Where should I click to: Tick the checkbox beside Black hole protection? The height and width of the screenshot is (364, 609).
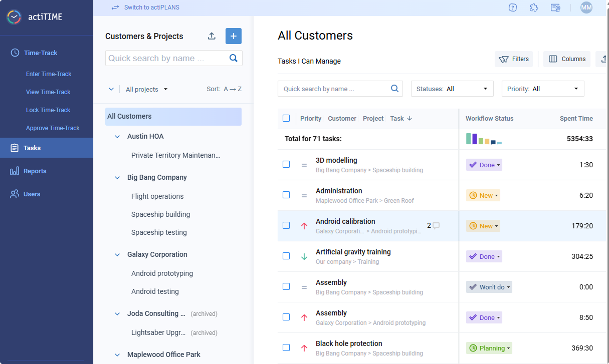pyautogui.click(x=286, y=347)
